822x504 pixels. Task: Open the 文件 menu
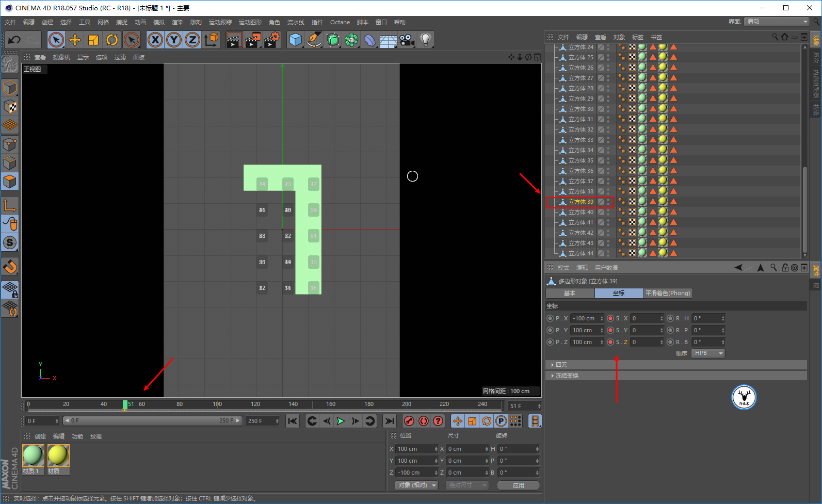coord(10,22)
